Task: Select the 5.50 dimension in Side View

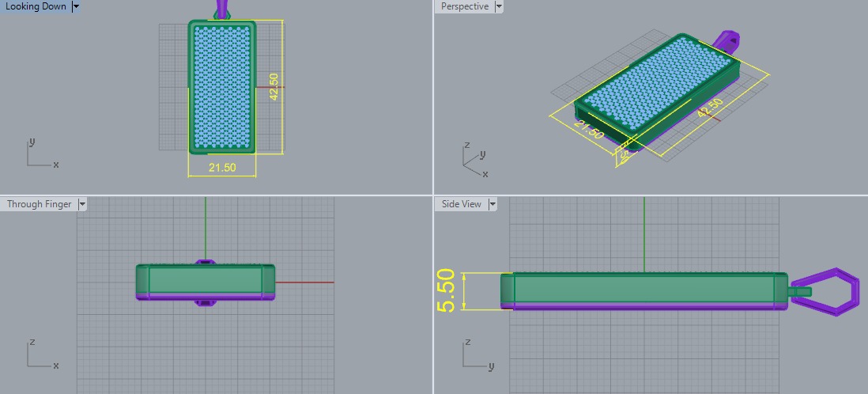Action: click(x=446, y=291)
